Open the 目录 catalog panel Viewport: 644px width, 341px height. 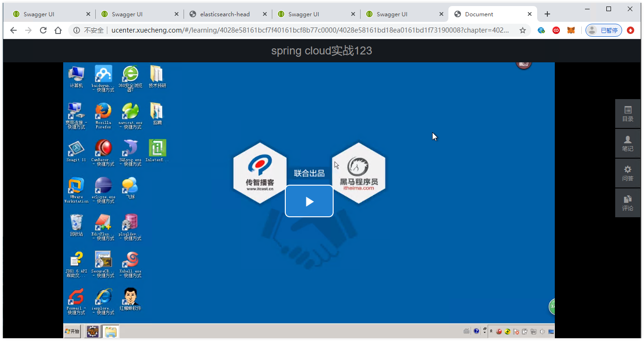pos(628,114)
